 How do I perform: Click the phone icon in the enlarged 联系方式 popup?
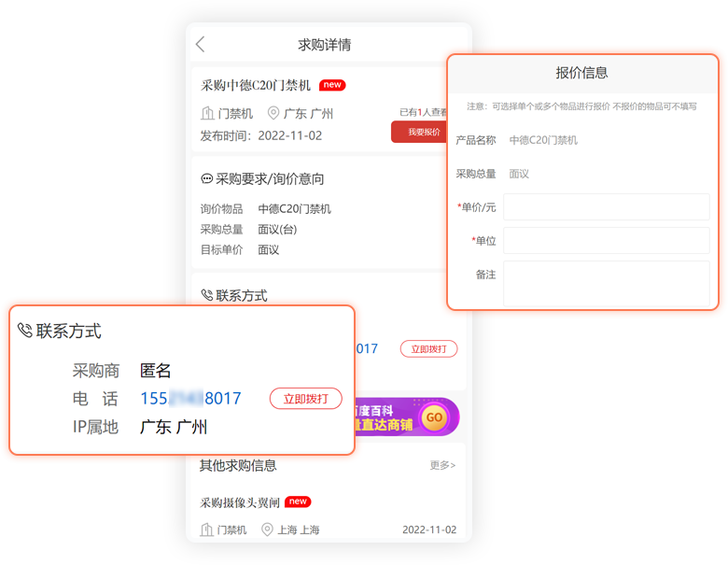coord(24,331)
